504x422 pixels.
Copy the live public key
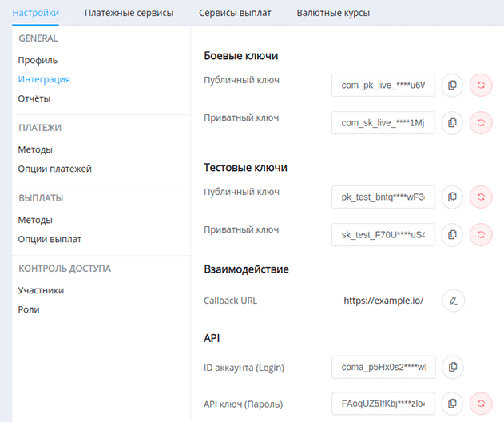click(x=452, y=85)
